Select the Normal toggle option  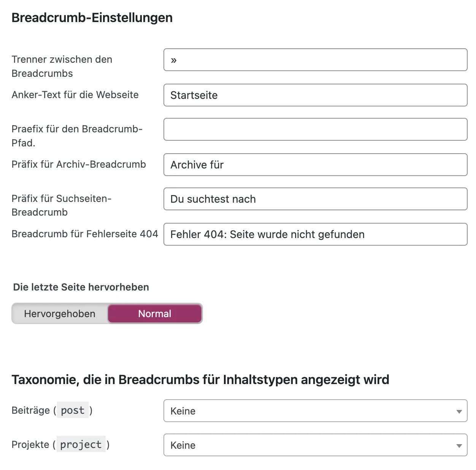click(x=154, y=313)
